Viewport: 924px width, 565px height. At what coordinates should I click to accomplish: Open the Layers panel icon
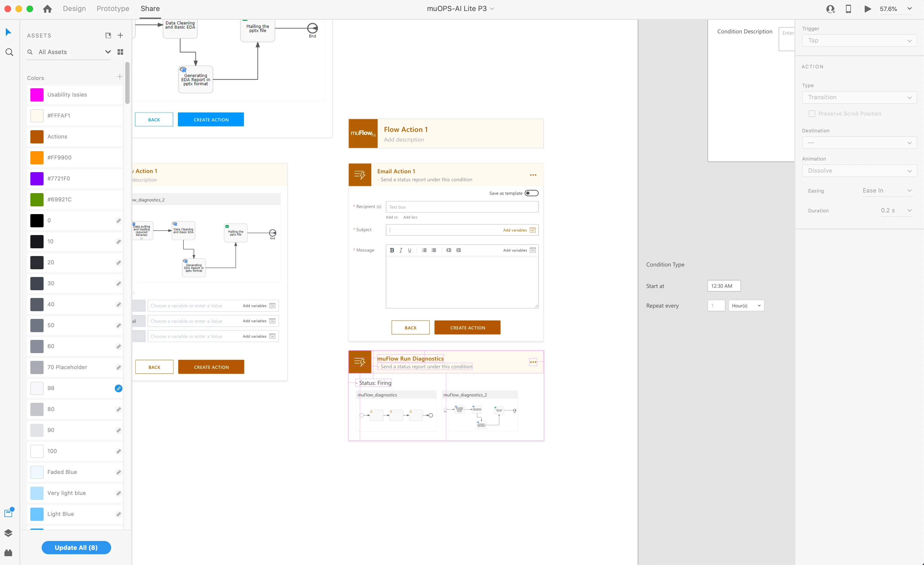click(x=8, y=533)
